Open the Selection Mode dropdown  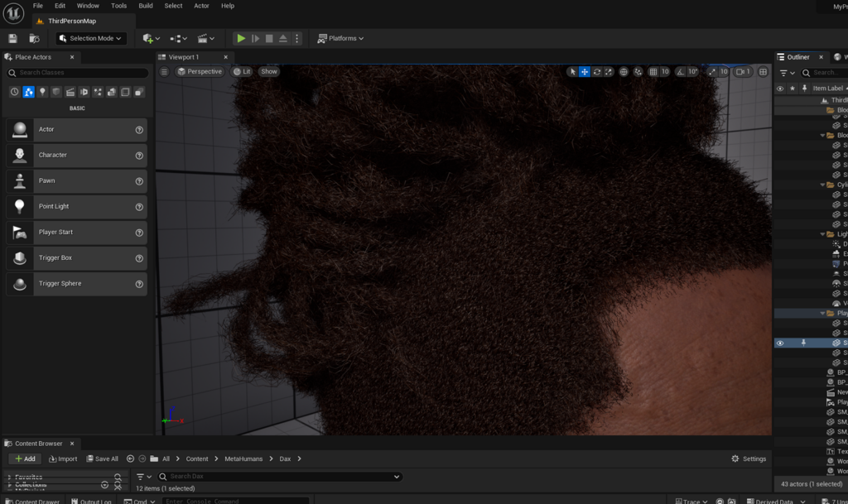91,37
